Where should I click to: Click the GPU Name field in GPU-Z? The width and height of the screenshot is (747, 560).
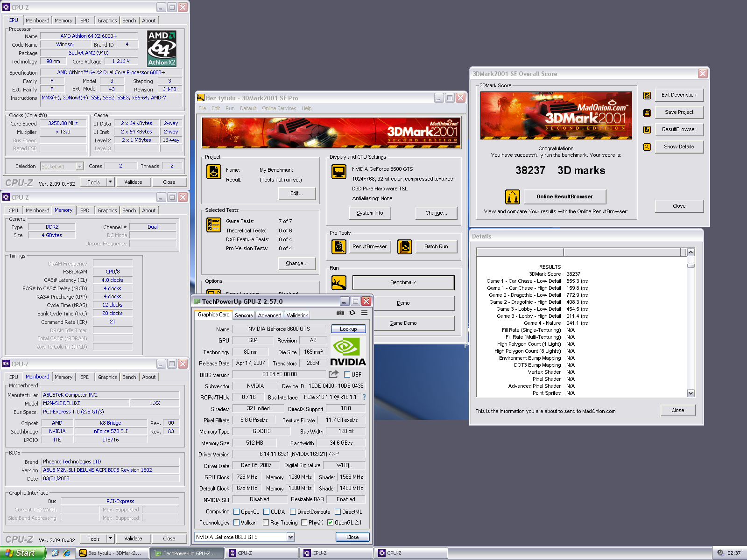coord(279,329)
